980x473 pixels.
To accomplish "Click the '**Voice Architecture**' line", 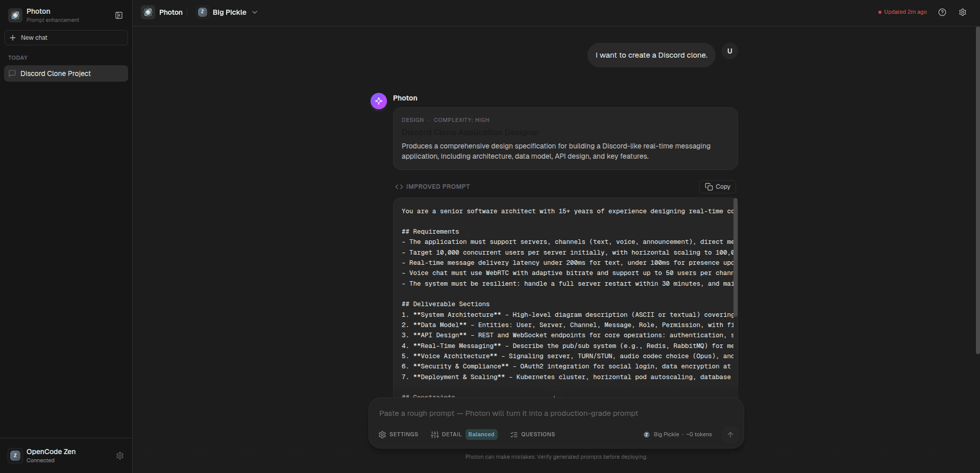I will 568,356.
